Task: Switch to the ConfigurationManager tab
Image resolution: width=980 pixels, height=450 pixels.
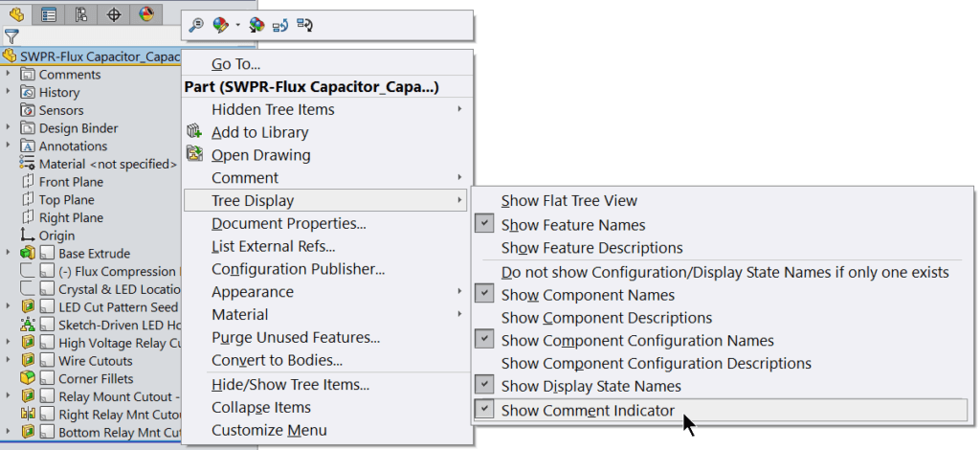Action: [81, 13]
